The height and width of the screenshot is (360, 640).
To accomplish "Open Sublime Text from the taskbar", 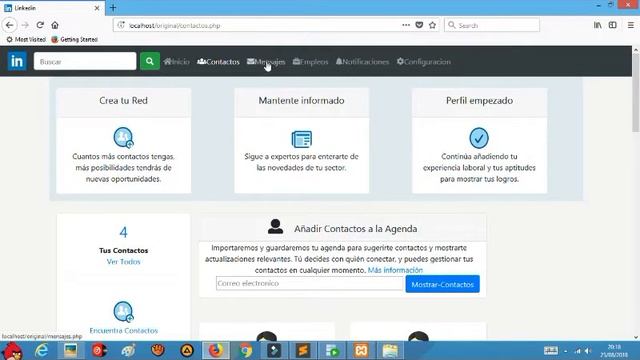I will coord(303,351).
